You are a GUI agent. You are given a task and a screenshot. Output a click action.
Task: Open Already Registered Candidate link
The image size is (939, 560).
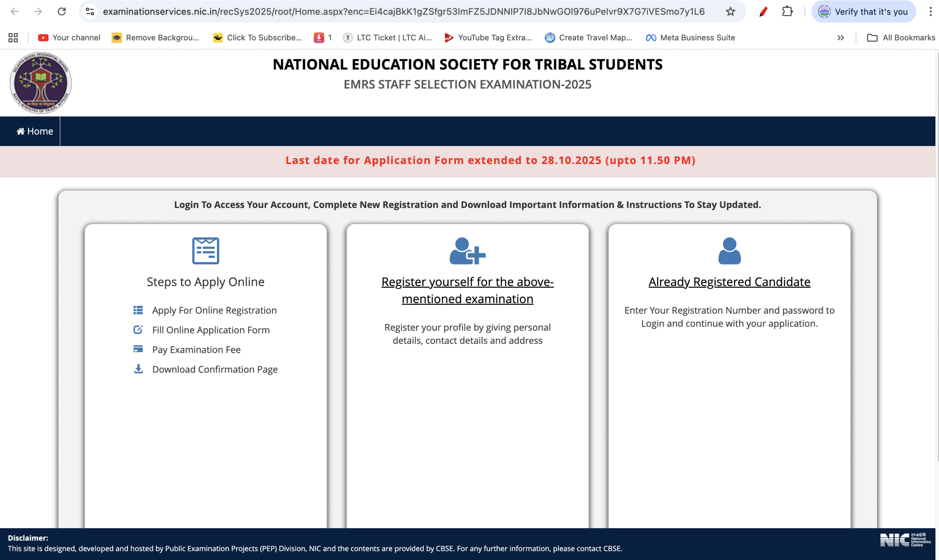pyautogui.click(x=729, y=282)
